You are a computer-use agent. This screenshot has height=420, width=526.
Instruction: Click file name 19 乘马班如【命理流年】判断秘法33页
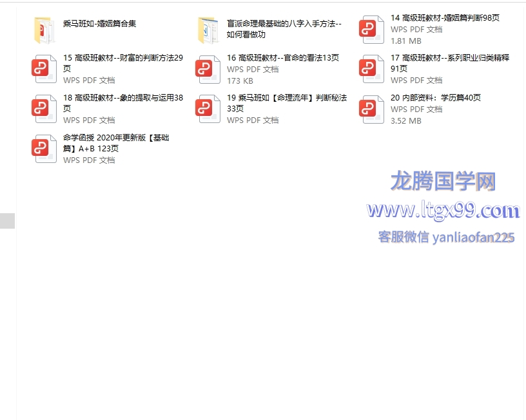pyautogui.click(x=287, y=103)
